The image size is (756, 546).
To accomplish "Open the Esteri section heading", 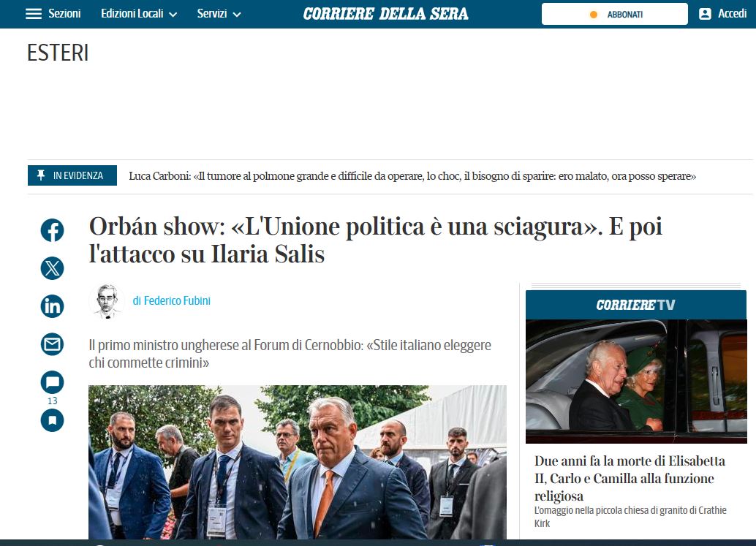I will 58,53.
